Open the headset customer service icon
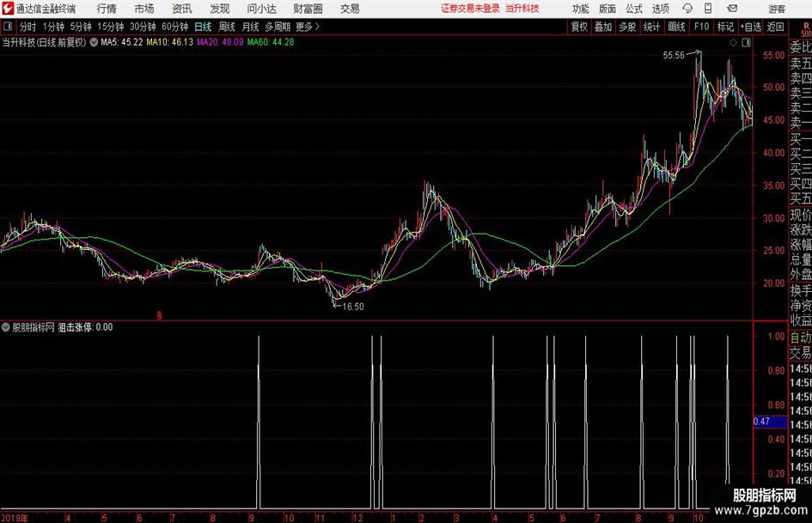Image resolution: width=812 pixels, height=523 pixels. coord(687,9)
